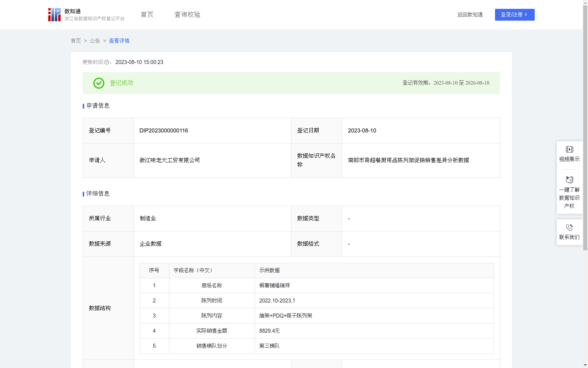Screen dimensions: 588x368
Task: Click the 数据格式 label cell
Action: tap(316, 244)
